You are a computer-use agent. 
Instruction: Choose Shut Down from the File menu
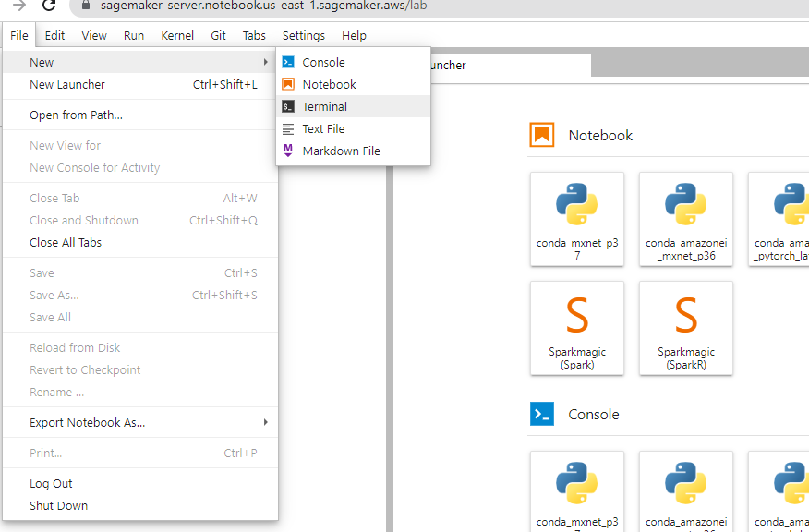click(x=139, y=506)
